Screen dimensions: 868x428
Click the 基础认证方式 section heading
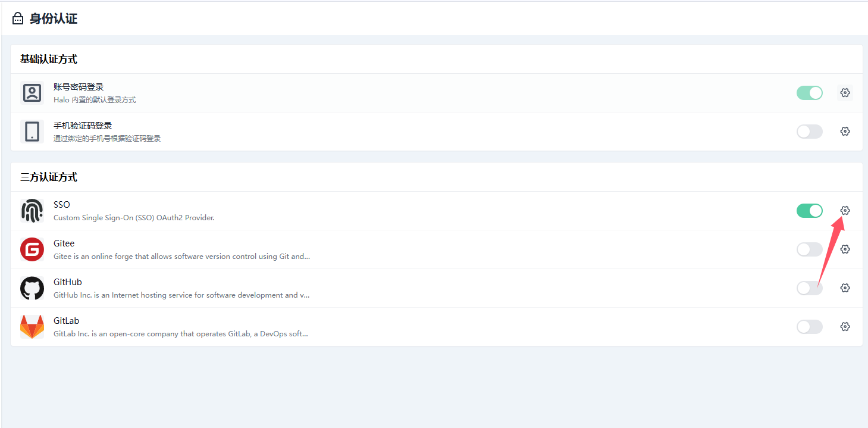(x=49, y=60)
